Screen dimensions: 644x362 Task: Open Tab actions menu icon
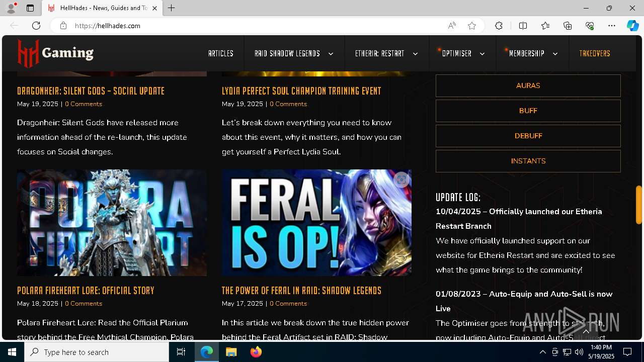tap(30, 8)
